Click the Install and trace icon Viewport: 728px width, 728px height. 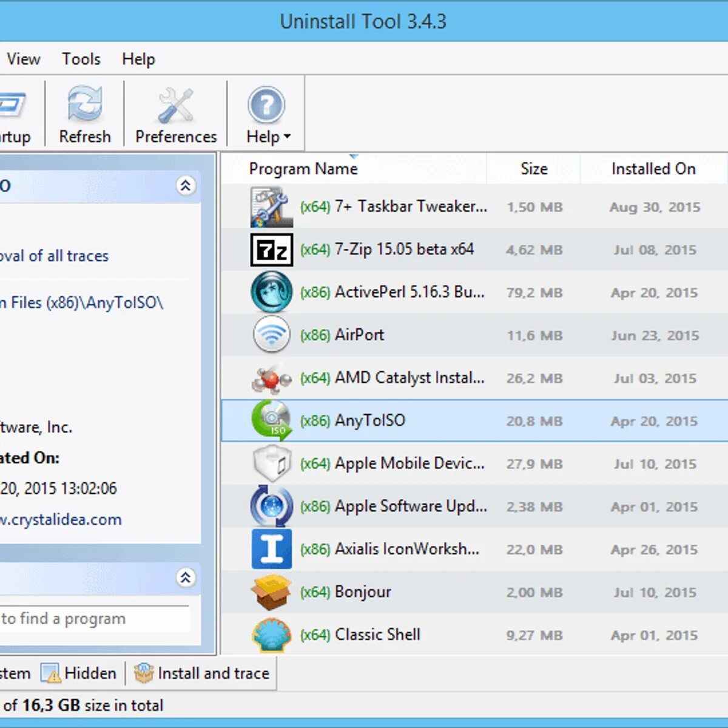144,673
